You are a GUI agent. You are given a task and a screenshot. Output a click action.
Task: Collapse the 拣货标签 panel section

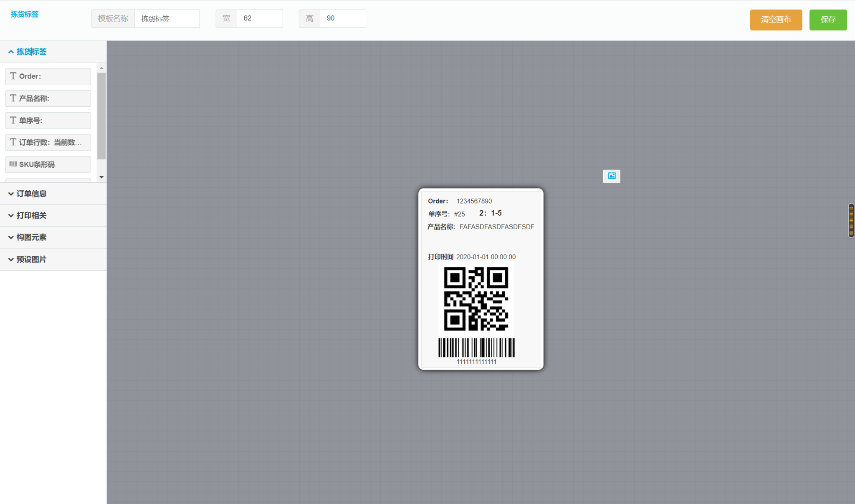[x=28, y=52]
